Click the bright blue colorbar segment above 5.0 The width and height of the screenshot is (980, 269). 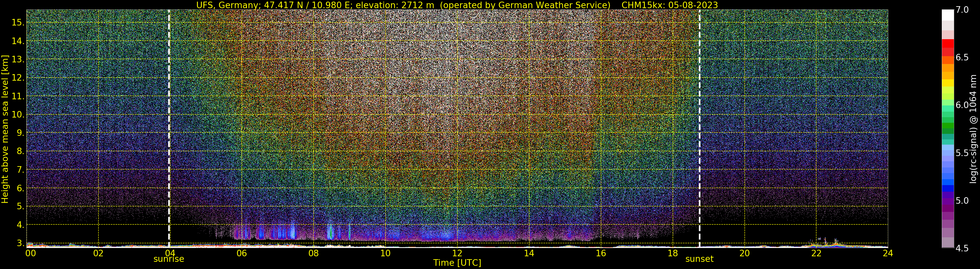[948, 188]
